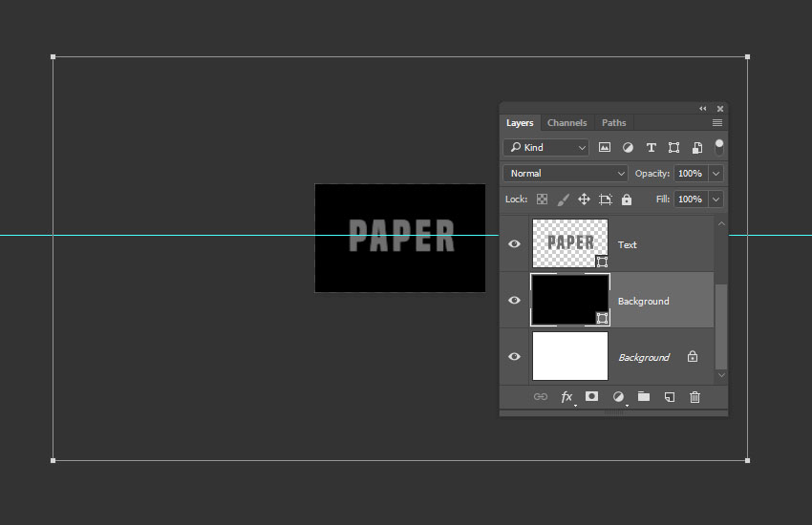The image size is (812, 525).
Task: Click the Opacity label
Action: [x=652, y=174]
